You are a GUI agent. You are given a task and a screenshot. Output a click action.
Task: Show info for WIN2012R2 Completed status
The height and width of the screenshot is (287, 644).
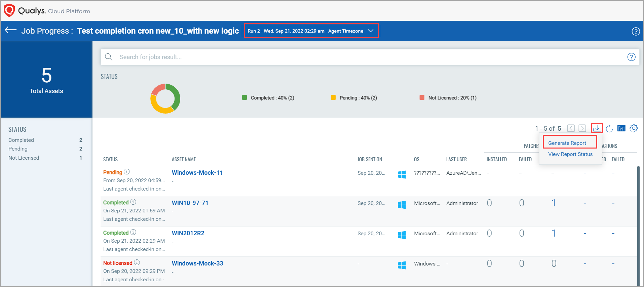pyautogui.click(x=134, y=232)
